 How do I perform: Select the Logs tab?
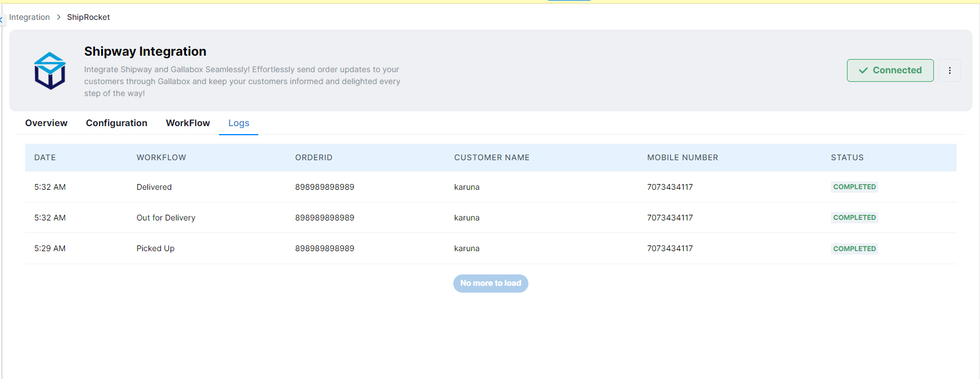tap(239, 123)
